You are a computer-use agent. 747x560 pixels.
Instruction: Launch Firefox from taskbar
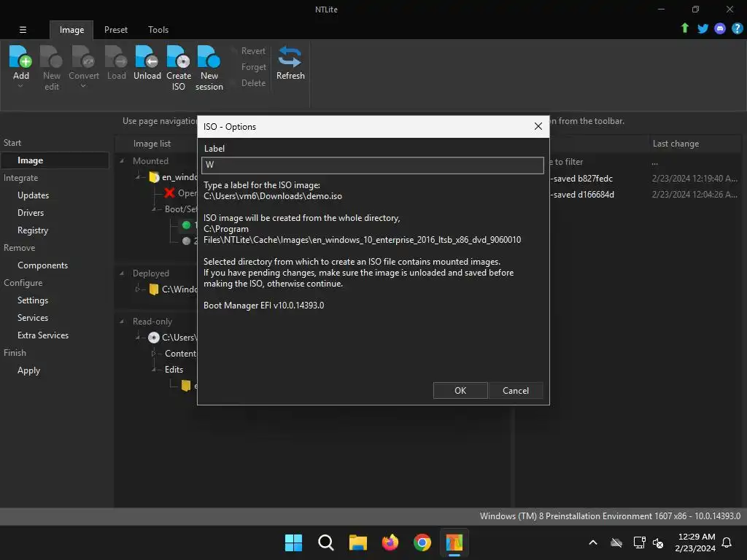point(390,542)
